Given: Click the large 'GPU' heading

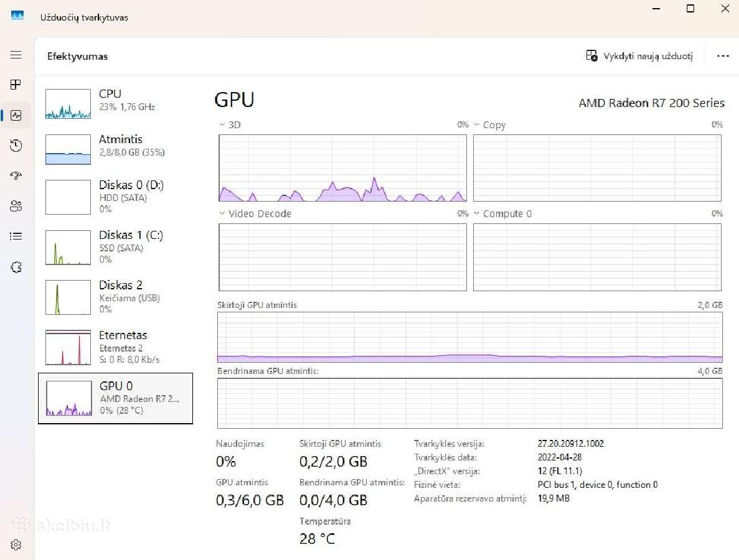Looking at the screenshot, I should click(x=234, y=100).
